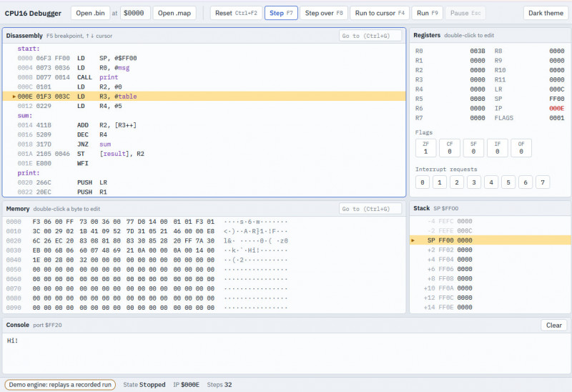This screenshot has width=572, height=392.
Task: Select the ST [result], R2 line
Action: 204,154
